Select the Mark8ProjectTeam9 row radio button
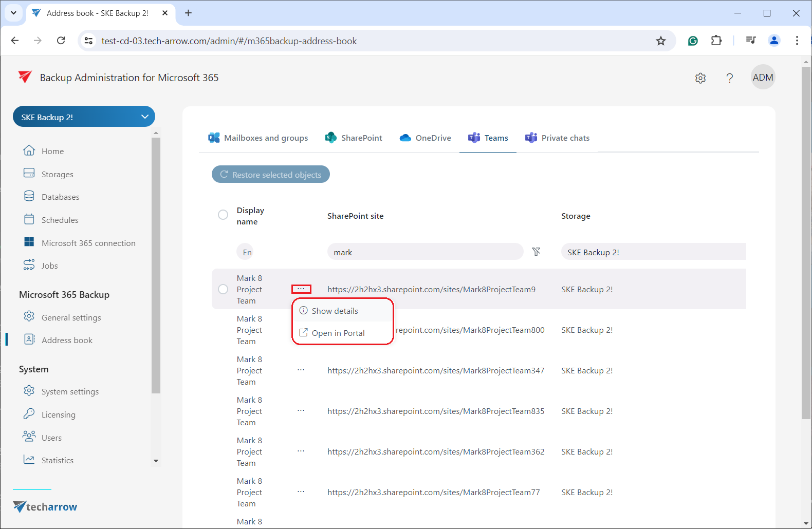Viewport: 812px width, 529px height. click(x=223, y=289)
